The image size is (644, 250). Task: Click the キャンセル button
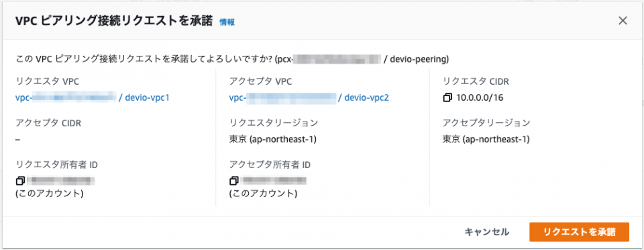point(487,232)
